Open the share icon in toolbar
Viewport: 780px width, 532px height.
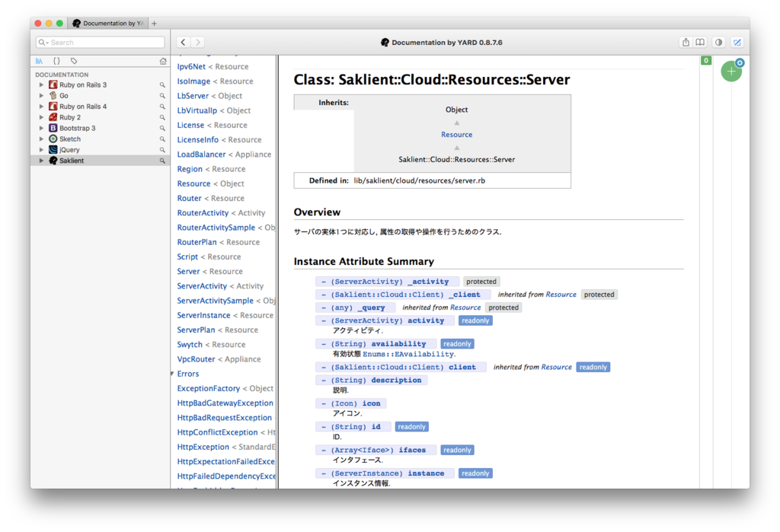pyautogui.click(x=686, y=43)
